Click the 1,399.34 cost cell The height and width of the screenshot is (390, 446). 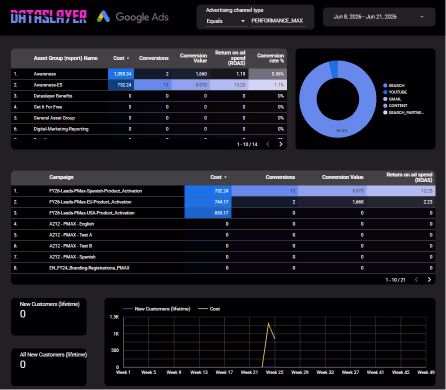121,74
